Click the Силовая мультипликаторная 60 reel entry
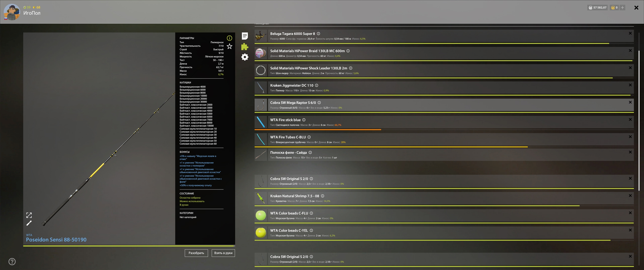The image size is (644, 270). point(198,144)
